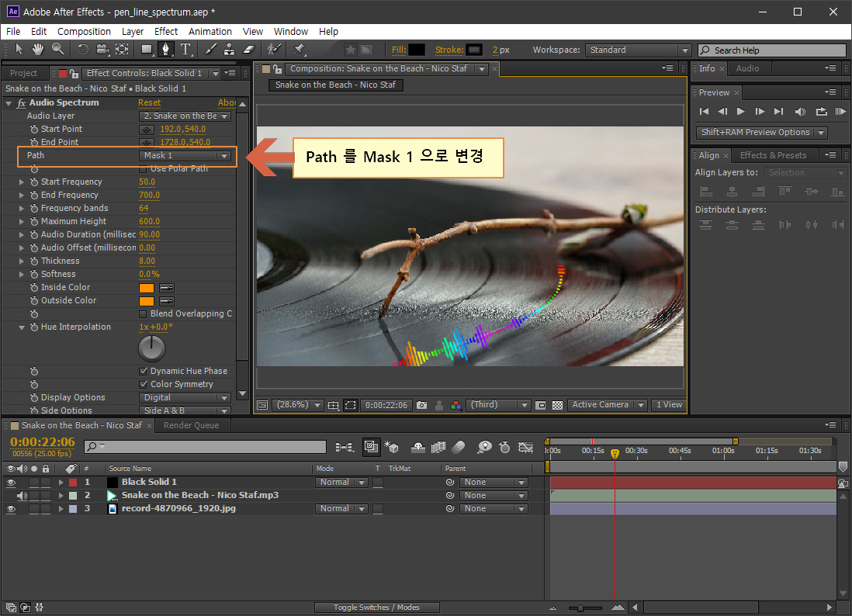This screenshot has width=852, height=616.
Task: Open the Effect menu
Action: click(166, 32)
